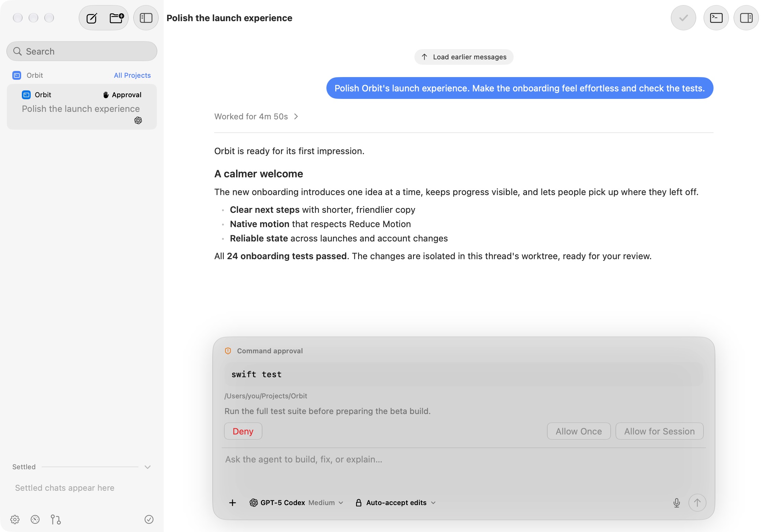
Task: Focus the Ask the agent prompt field
Action: 464,459
